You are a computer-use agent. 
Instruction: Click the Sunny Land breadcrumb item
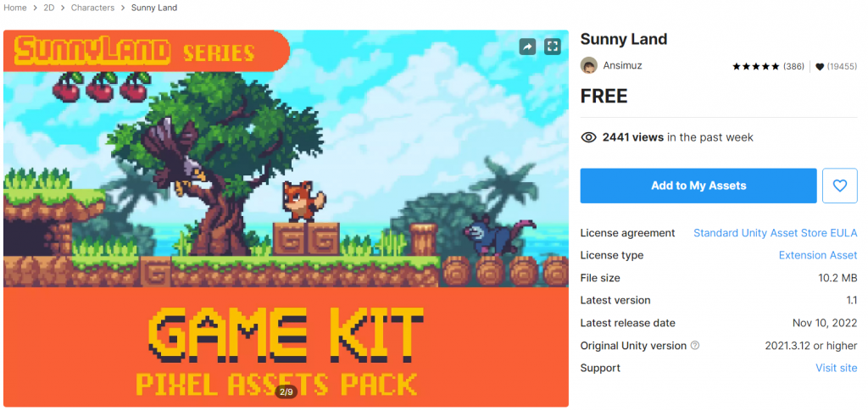(x=154, y=8)
